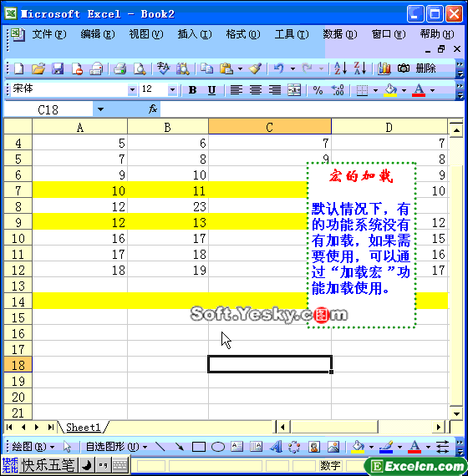Select the Line drawing tool

(160, 447)
